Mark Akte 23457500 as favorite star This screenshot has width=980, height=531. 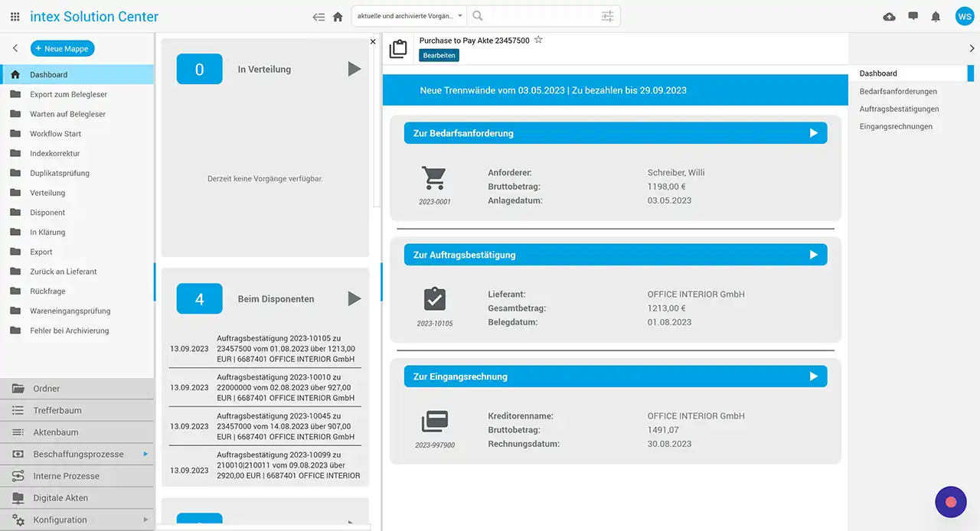538,40
